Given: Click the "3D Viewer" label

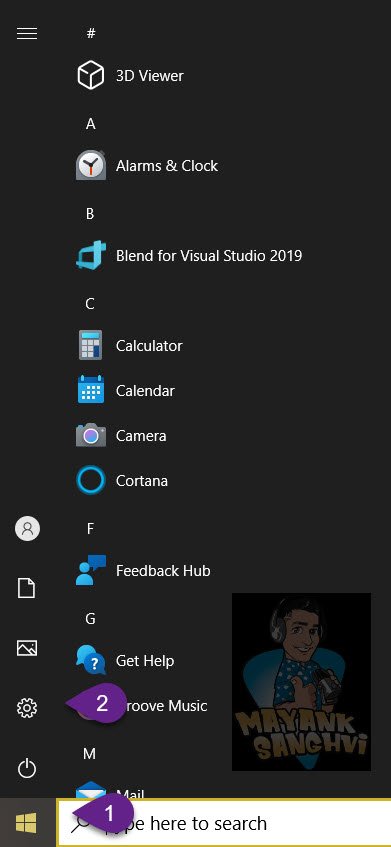Looking at the screenshot, I should (150, 76).
